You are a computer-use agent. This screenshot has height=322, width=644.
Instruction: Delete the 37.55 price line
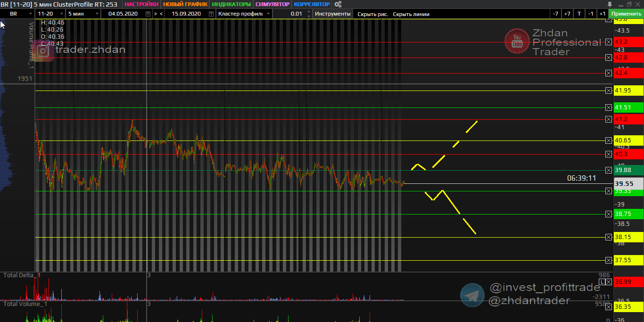(608, 260)
